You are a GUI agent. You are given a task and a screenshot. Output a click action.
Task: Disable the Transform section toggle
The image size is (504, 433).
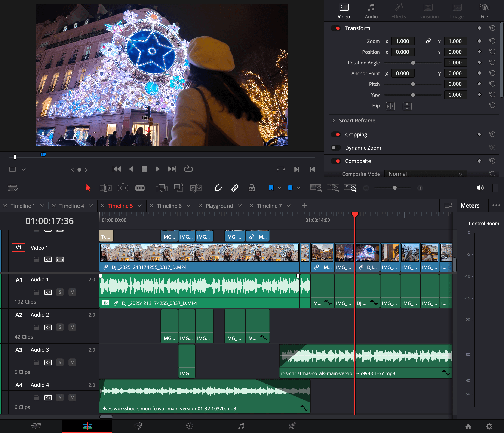336,28
